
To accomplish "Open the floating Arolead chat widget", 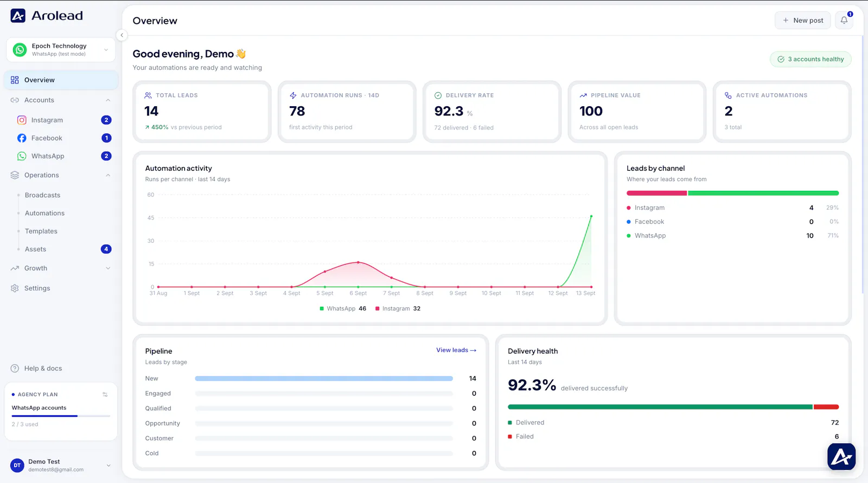I will pyautogui.click(x=841, y=457).
